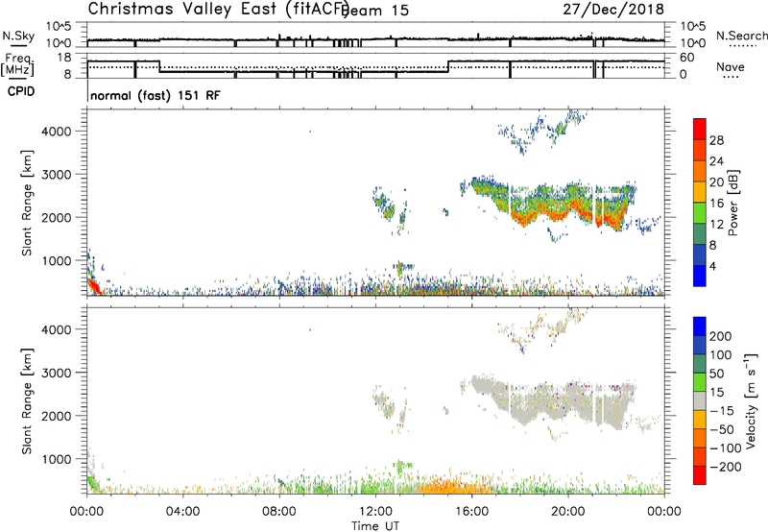Click the orange negative-velocity ground scatter near 15:00
This screenshot has height=532, width=768.
[x=453, y=487]
